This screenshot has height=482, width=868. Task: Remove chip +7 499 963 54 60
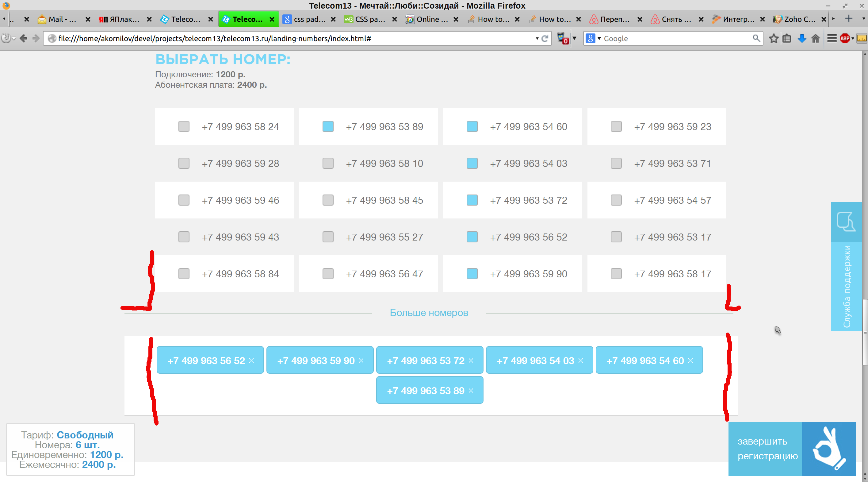(690, 361)
